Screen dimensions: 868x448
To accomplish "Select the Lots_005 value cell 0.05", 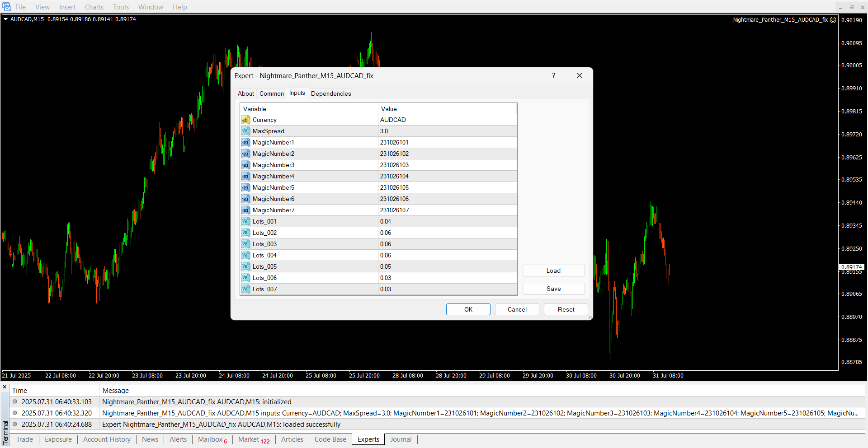I will tap(447, 266).
